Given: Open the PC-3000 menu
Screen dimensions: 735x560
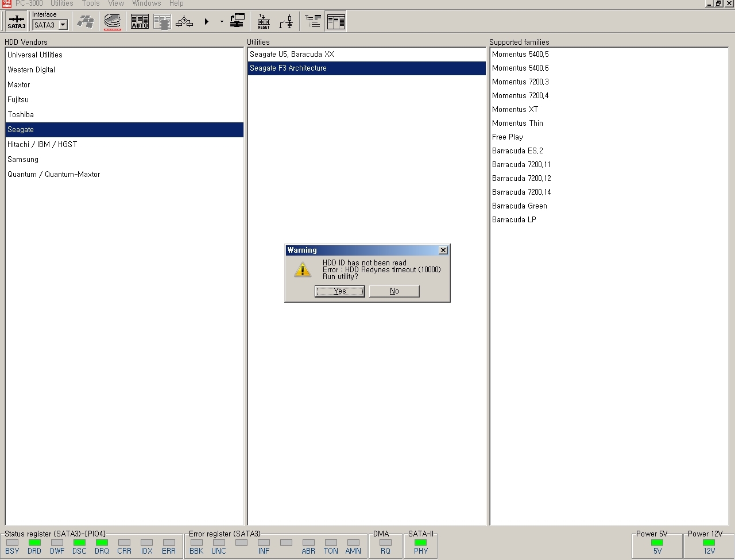Looking at the screenshot, I should point(29,3).
